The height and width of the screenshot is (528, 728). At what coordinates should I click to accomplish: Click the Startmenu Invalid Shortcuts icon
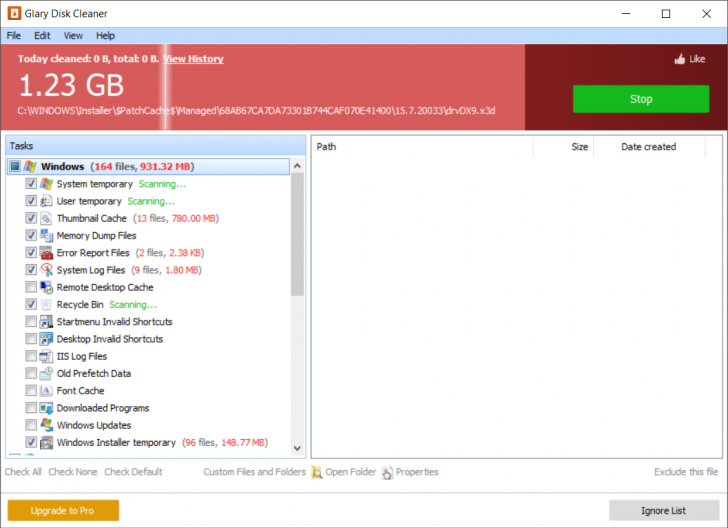(46, 322)
